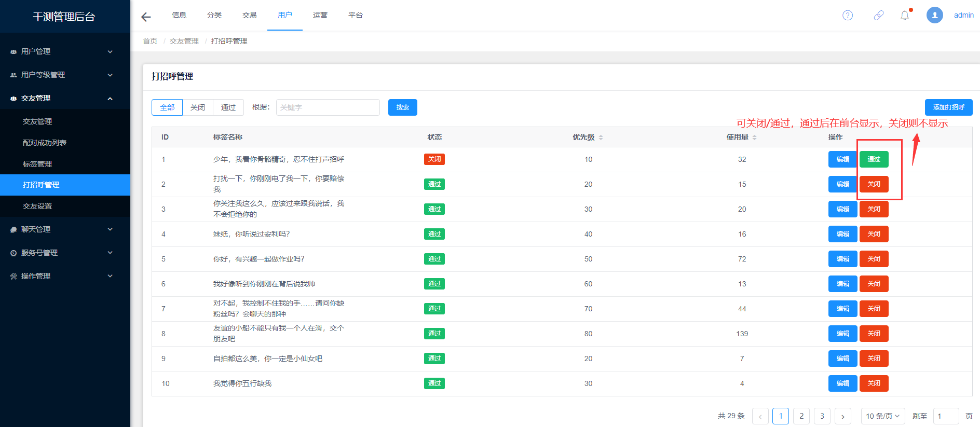Open 配对成功列表 submenu item
The image size is (980, 427).
(x=65, y=143)
